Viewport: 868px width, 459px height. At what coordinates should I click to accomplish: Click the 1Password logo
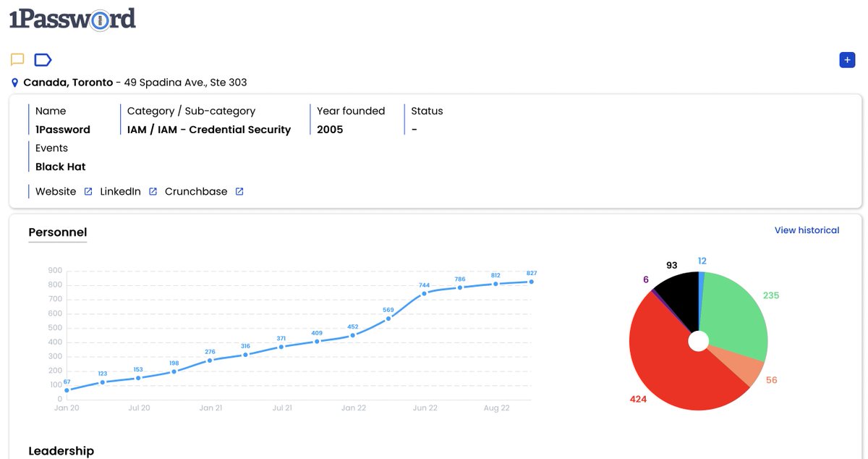(72, 18)
